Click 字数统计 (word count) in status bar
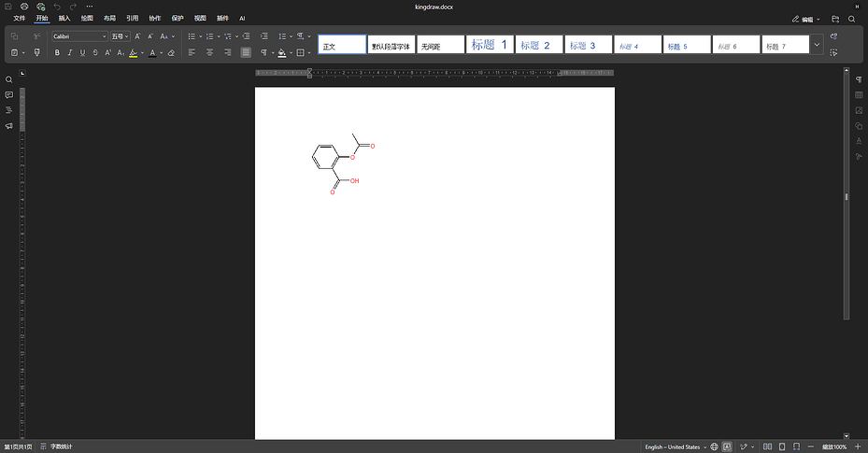This screenshot has width=868, height=453. pyautogui.click(x=56, y=446)
